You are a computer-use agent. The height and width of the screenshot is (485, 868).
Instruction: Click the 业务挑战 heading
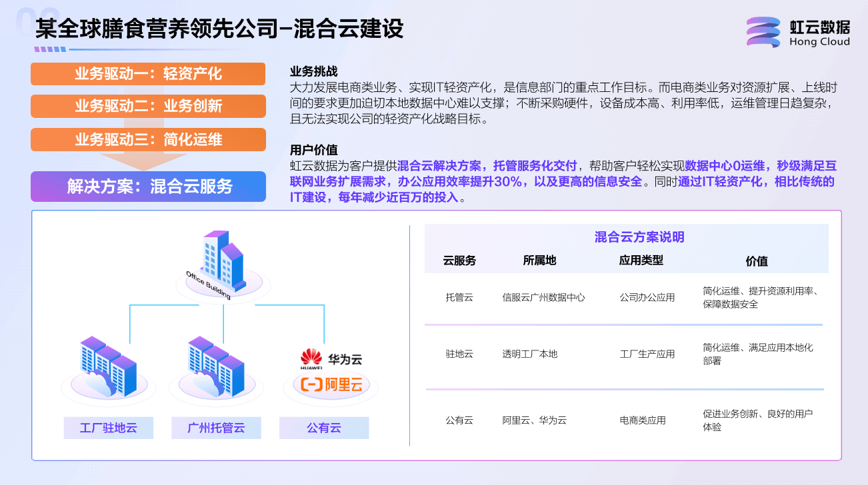tap(313, 72)
